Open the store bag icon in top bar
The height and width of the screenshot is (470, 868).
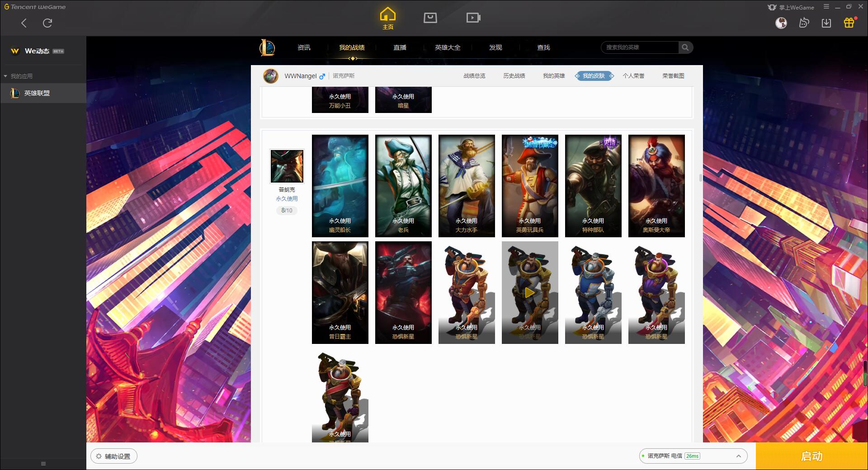(x=430, y=18)
